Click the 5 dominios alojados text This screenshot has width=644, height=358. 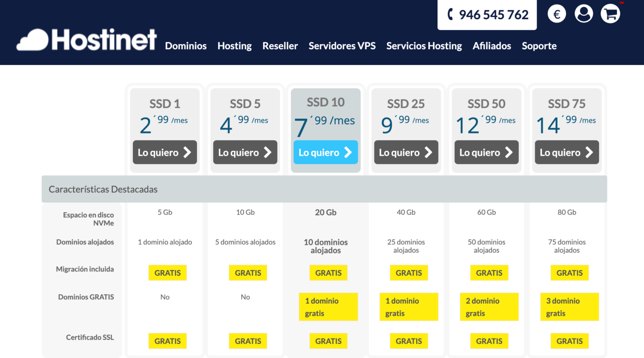pyautogui.click(x=245, y=242)
